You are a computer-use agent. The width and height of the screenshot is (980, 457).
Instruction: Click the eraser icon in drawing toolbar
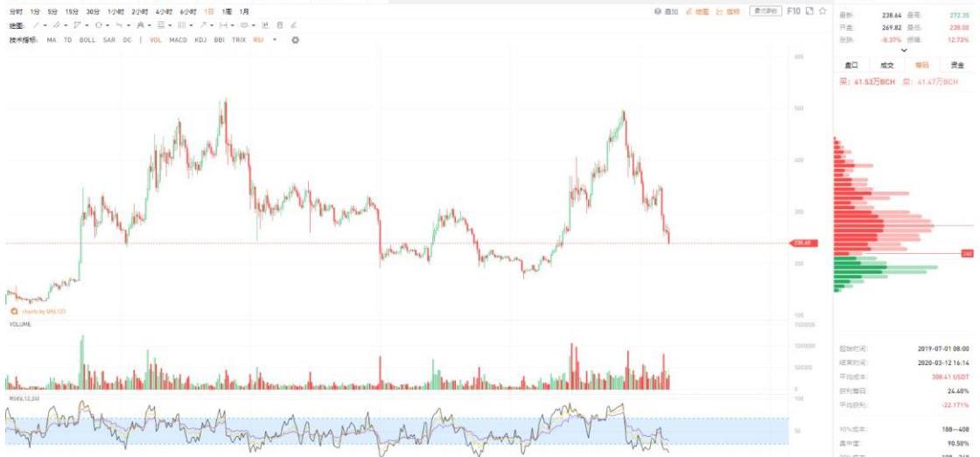point(293,25)
